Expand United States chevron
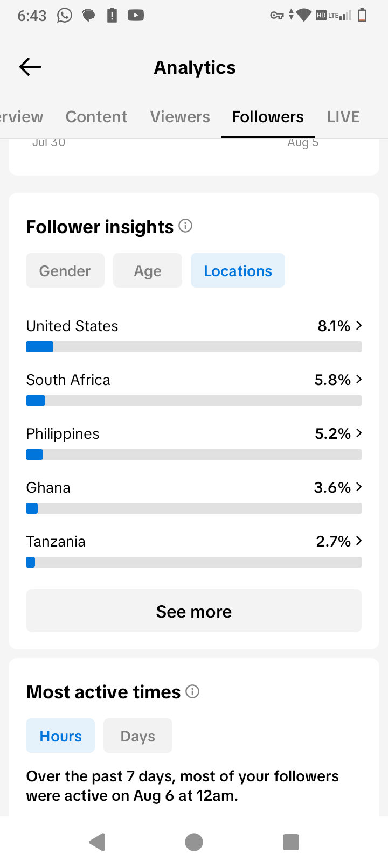The image size is (388, 868). [x=359, y=325]
